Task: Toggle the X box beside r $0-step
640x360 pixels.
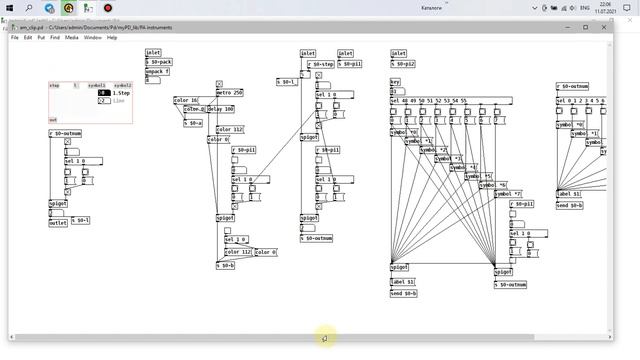Action: [318, 76]
